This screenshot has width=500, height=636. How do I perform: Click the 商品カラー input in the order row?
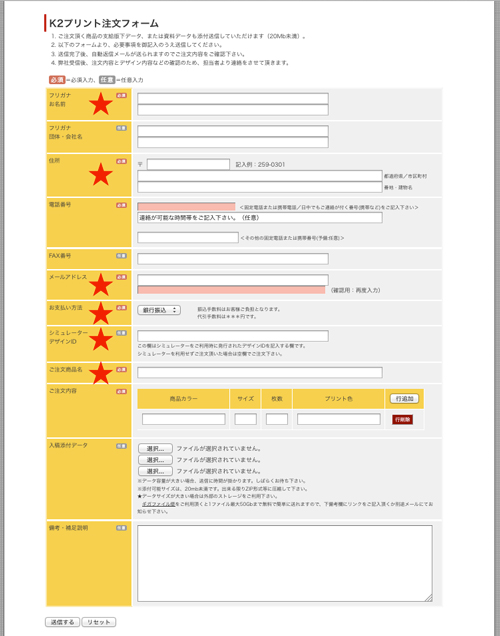184,419
